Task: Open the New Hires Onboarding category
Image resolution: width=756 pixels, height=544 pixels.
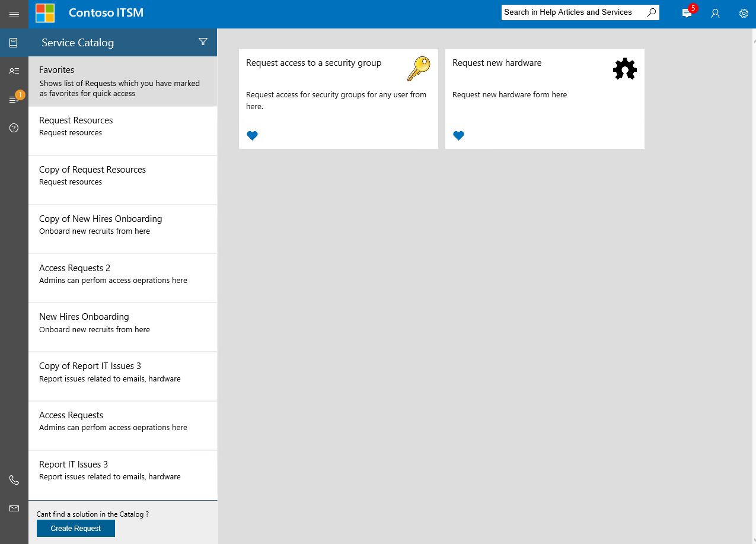Action: [x=123, y=327]
